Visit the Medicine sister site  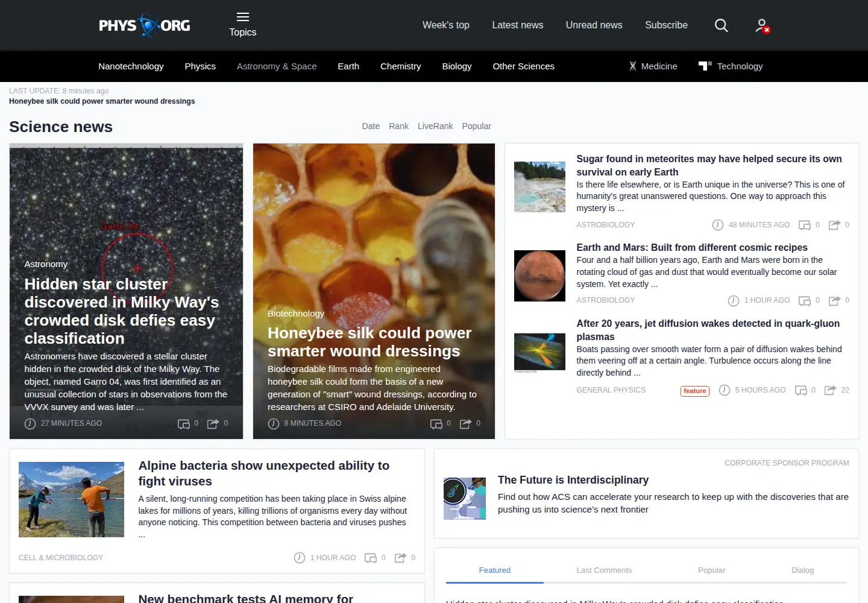653,66
